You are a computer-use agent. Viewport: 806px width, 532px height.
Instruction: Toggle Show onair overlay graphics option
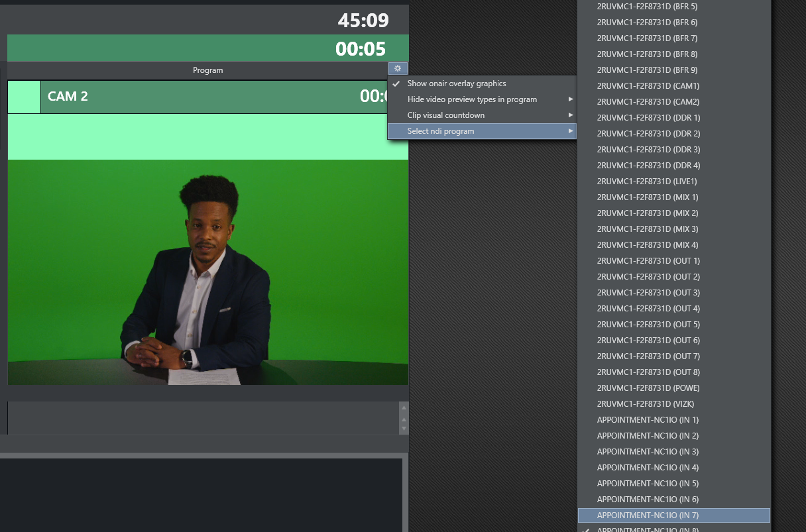[456, 83]
